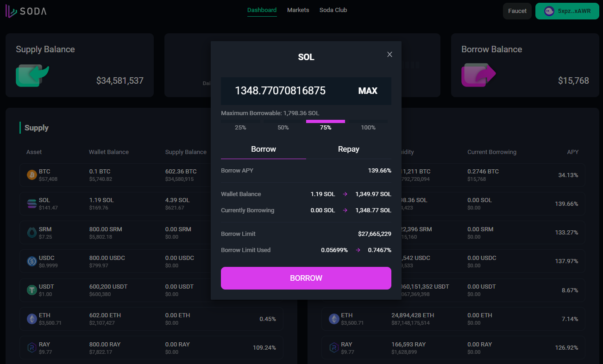The height and width of the screenshot is (364, 603).
Task: Set borrow amount to 100%
Action: coord(368,125)
